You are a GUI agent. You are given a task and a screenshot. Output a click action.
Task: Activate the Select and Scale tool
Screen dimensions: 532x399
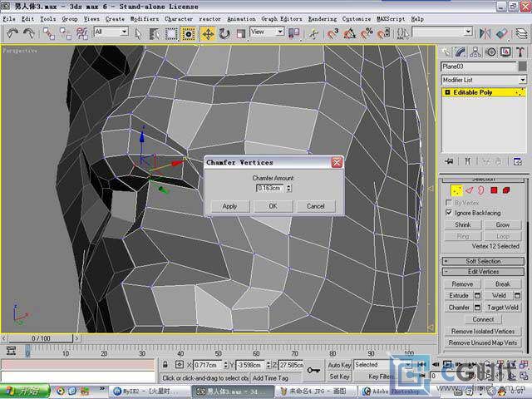coord(241,33)
